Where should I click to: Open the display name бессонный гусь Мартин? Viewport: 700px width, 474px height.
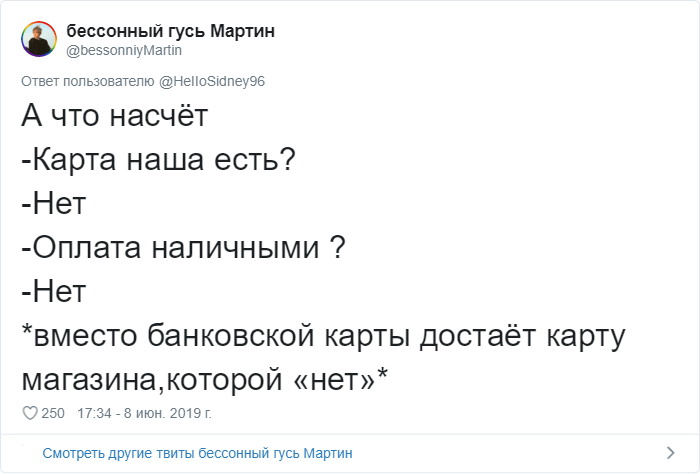[x=171, y=31]
